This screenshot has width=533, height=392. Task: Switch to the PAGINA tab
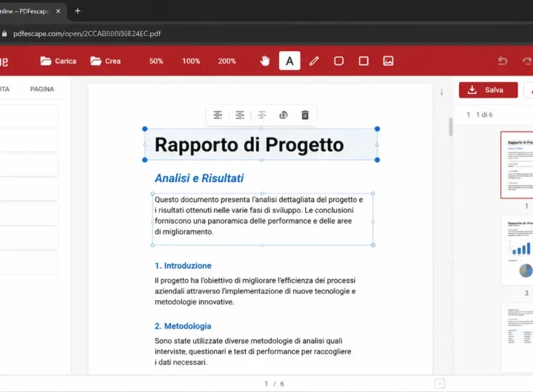tap(42, 89)
